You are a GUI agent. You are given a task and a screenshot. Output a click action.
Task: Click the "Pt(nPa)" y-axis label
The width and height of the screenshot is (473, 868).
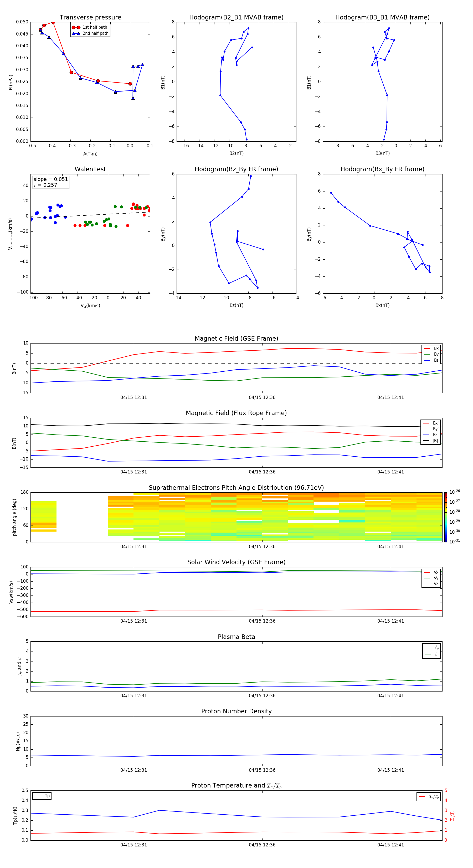point(11,82)
